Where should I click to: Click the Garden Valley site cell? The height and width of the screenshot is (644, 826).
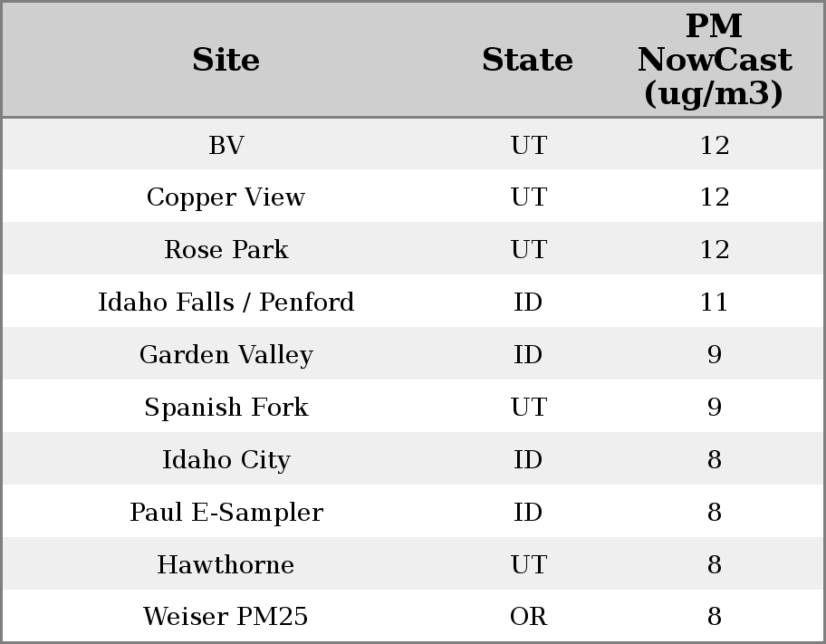pos(226,355)
